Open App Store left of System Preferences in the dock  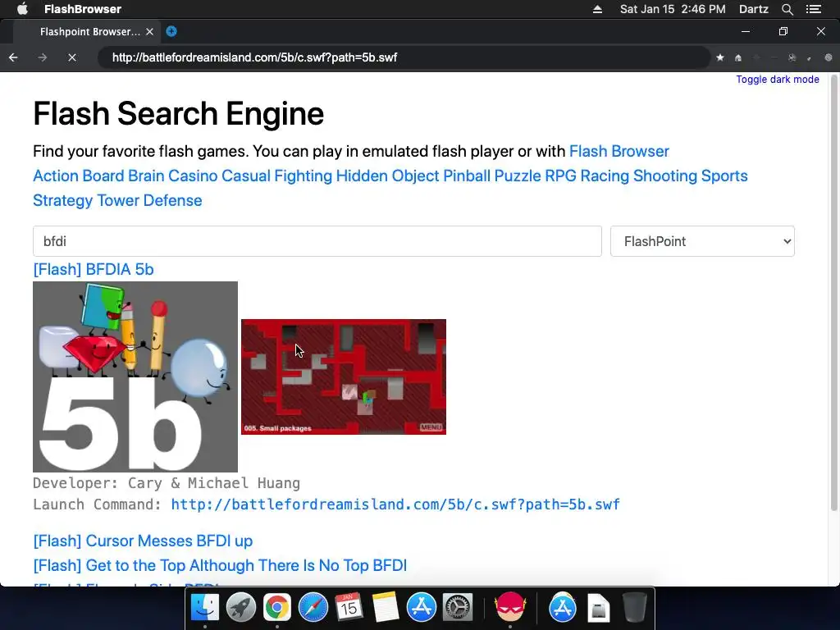pyautogui.click(x=422, y=608)
